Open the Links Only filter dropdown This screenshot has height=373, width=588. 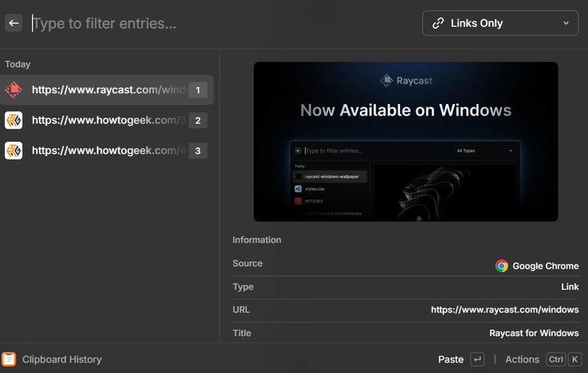500,23
